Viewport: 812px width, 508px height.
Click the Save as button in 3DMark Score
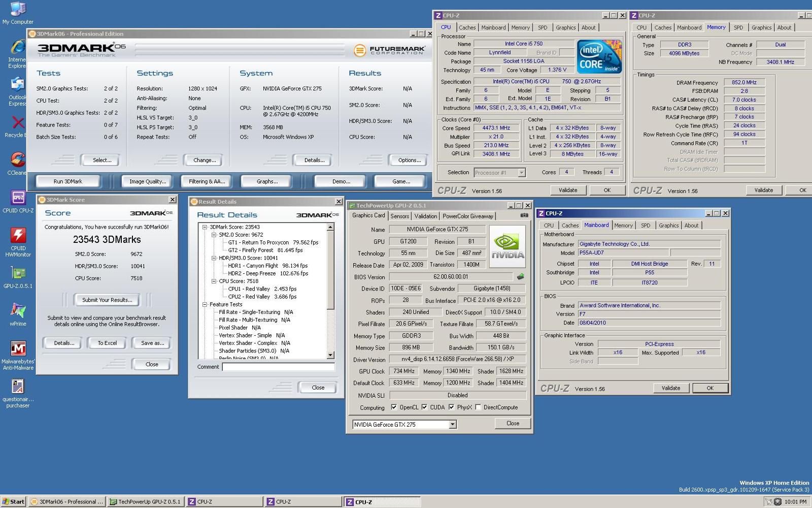coord(152,343)
